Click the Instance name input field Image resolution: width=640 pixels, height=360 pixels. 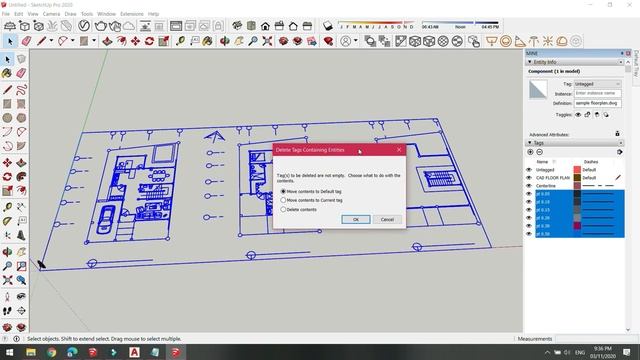(x=598, y=93)
